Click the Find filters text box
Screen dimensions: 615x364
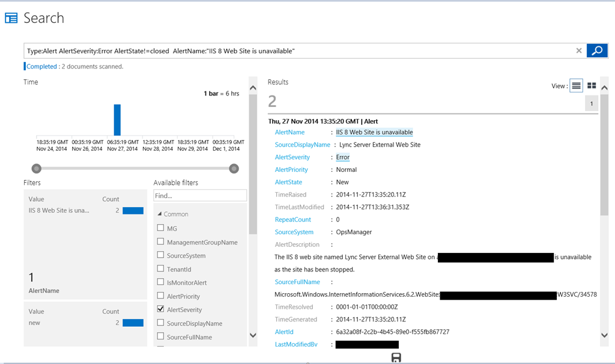200,196
